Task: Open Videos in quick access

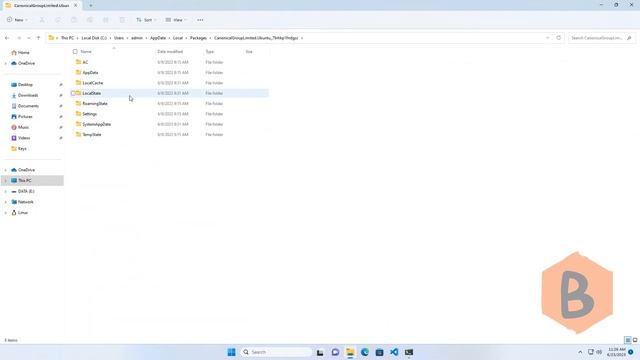Action: [x=24, y=138]
